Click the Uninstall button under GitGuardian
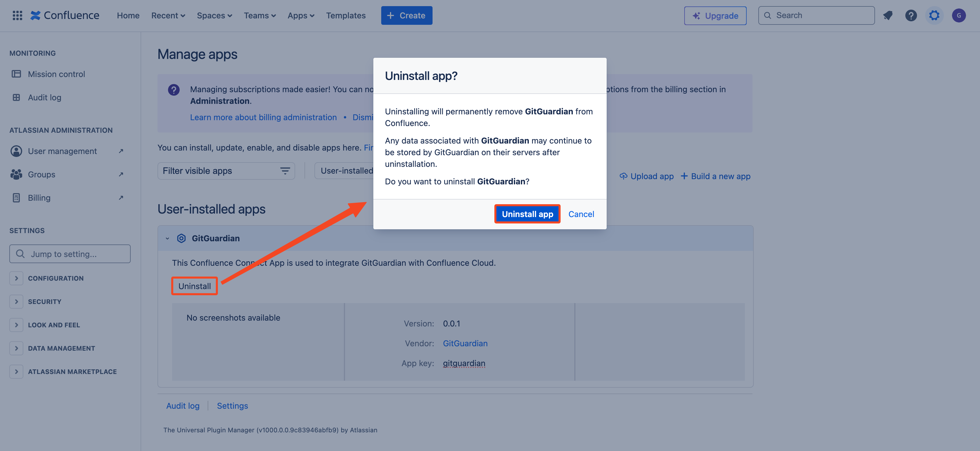This screenshot has width=980, height=451. (x=195, y=286)
